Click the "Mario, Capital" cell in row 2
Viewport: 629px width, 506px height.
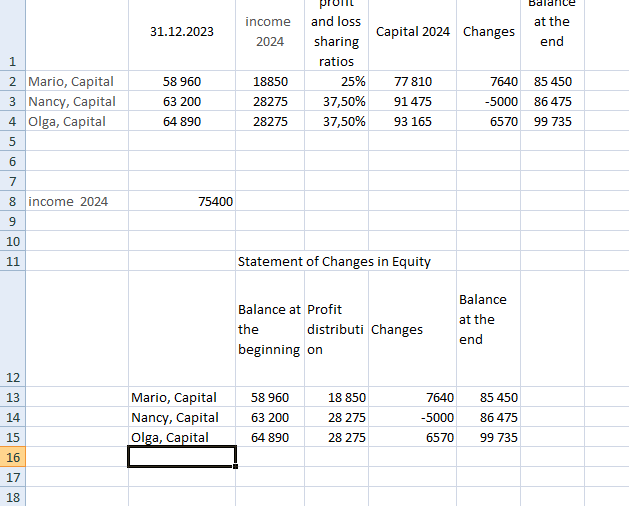(71, 81)
